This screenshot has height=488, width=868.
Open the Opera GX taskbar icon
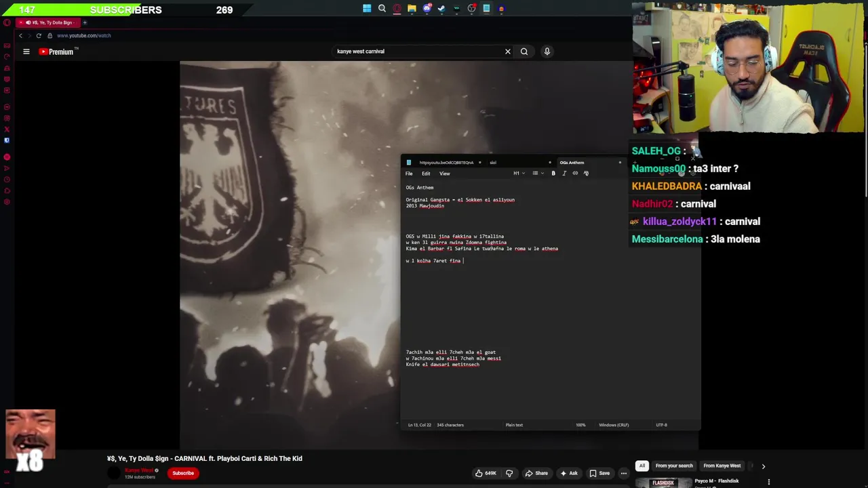pyautogui.click(x=397, y=9)
